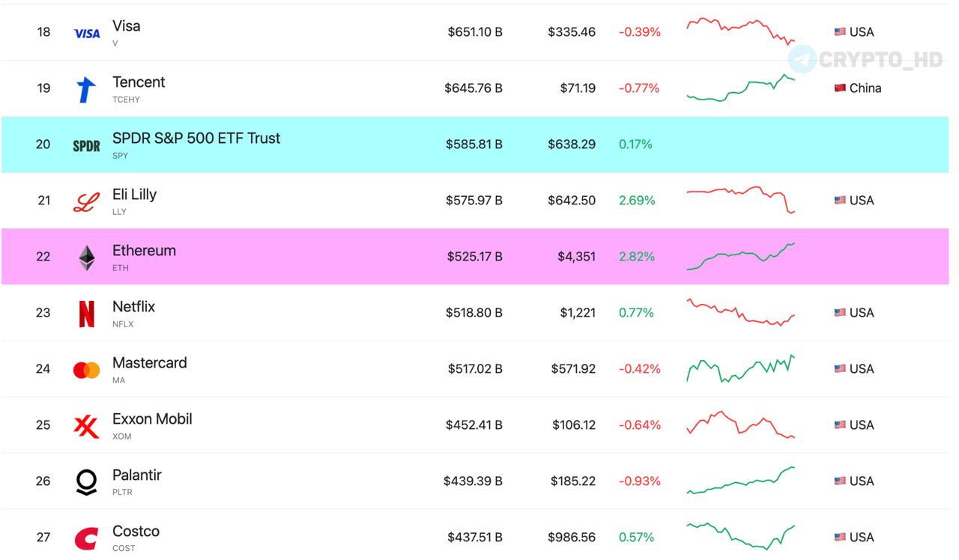Screen dimensions: 959x560
Task: Select Tencent daily change -0.77%
Action: pos(639,88)
